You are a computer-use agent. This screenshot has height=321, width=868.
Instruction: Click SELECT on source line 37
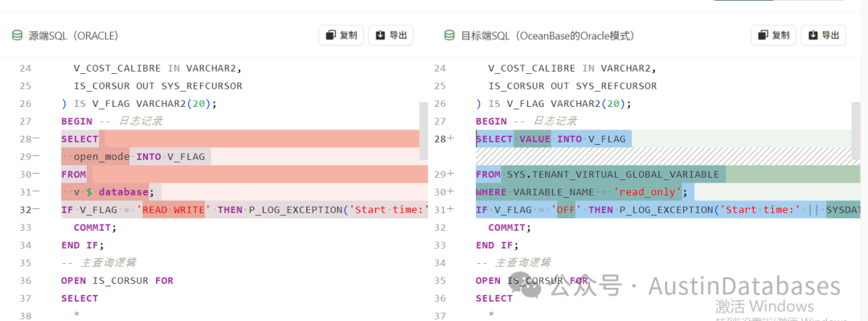pos(80,298)
